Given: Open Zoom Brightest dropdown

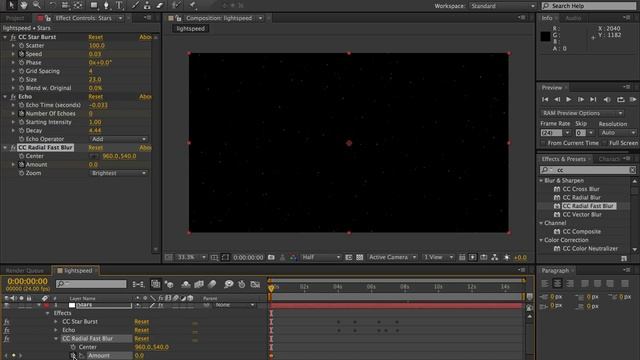Looking at the screenshot, I should (x=118, y=173).
